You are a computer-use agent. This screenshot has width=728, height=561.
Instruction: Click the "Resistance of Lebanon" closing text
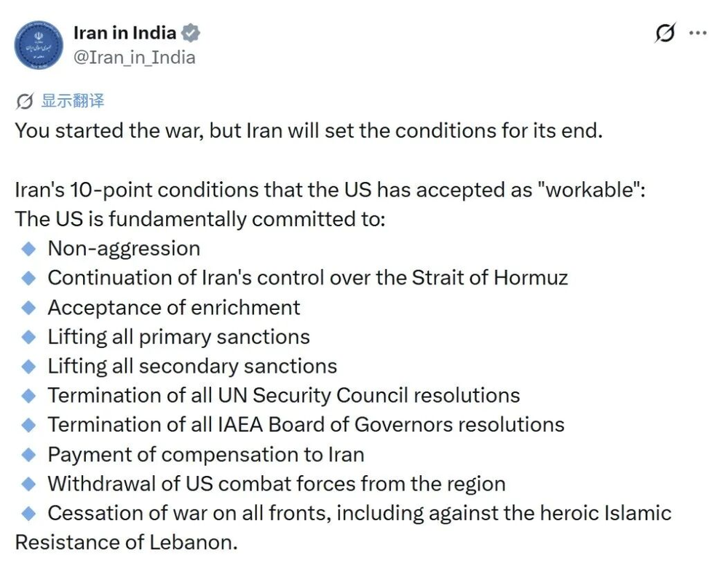[126, 543]
